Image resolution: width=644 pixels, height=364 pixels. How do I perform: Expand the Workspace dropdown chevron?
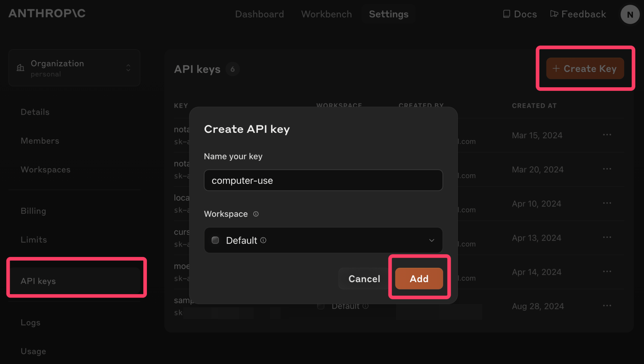point(431,240)
